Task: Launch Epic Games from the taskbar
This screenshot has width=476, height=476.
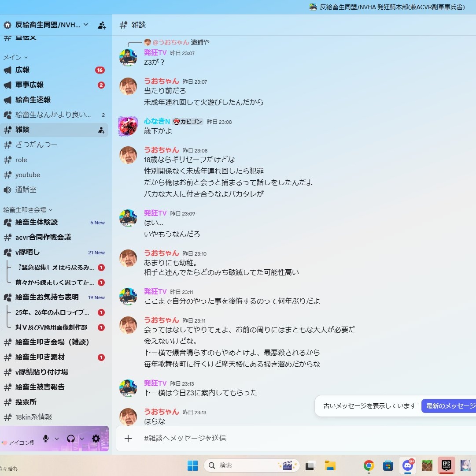Action: coord(446,465)
